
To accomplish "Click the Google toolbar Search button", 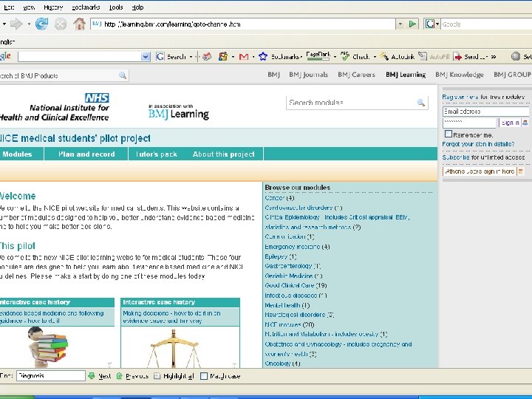I will pos(171,57).
